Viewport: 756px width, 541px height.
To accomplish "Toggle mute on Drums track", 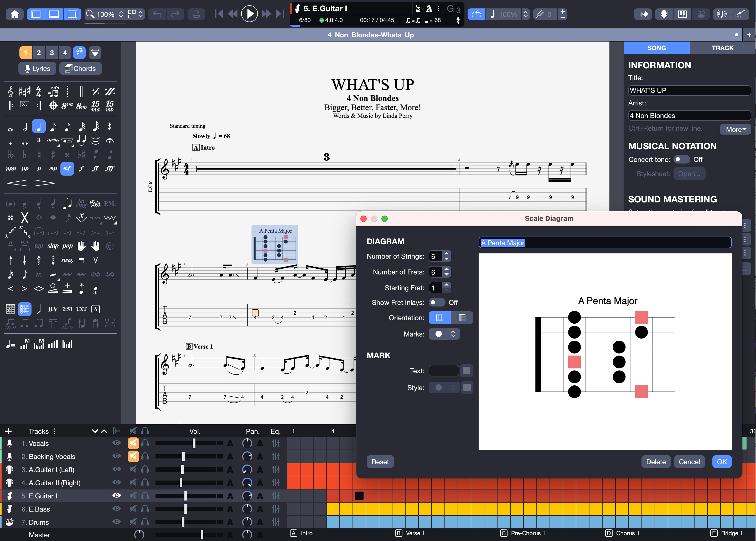I will (133, 522).
